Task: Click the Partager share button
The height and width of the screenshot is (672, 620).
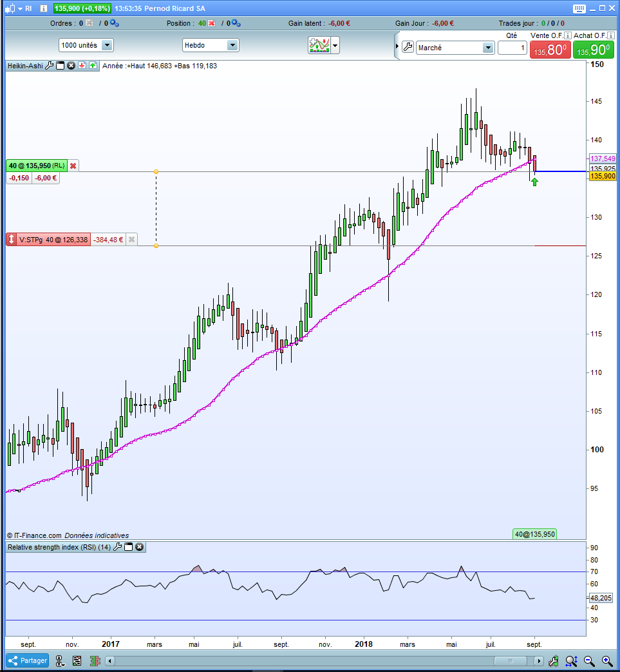Action: click(x=27, y=660)
